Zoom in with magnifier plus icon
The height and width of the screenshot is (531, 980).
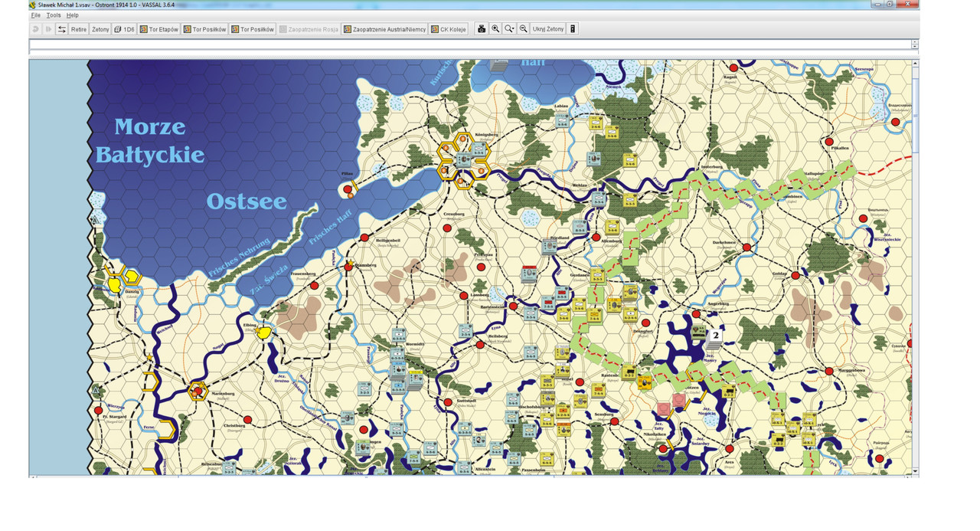point(495,29)
